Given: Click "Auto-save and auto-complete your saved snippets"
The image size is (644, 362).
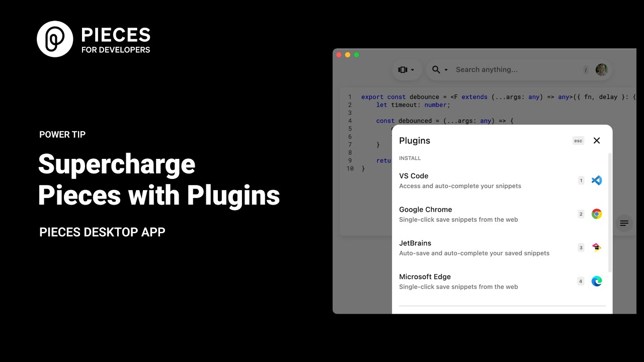Looking at the screenshot, I should pyautogui.click(x=474, y=253).
